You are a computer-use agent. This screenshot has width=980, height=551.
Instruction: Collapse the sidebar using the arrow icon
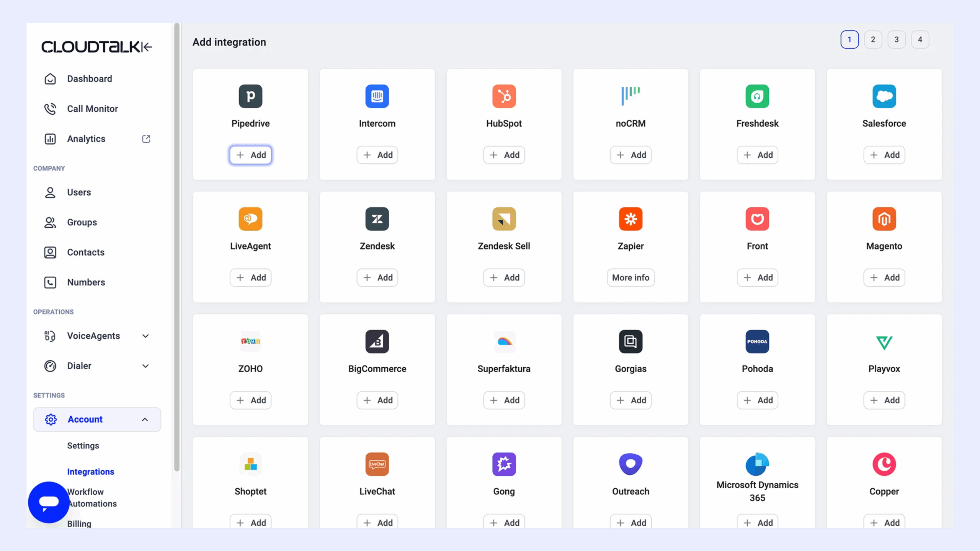[x=147, y=47]
